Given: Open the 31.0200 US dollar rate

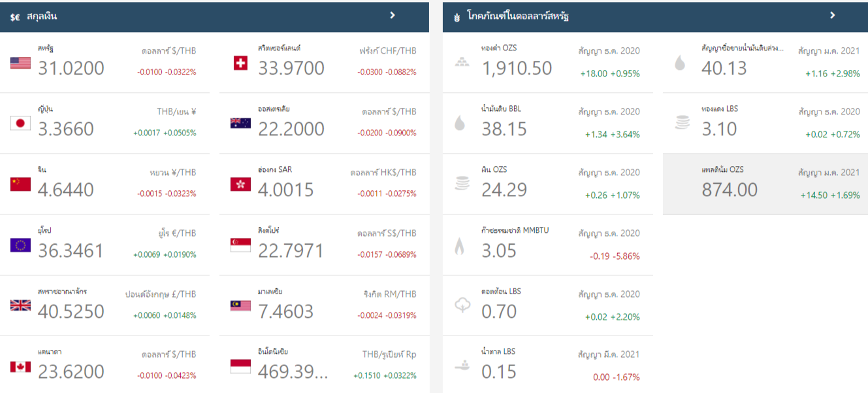Looking at the screenshot, I should coord(71,68).
